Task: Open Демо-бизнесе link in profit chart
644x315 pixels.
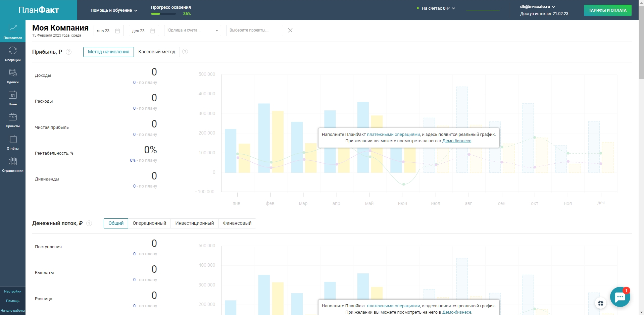Action: [457, 141]
